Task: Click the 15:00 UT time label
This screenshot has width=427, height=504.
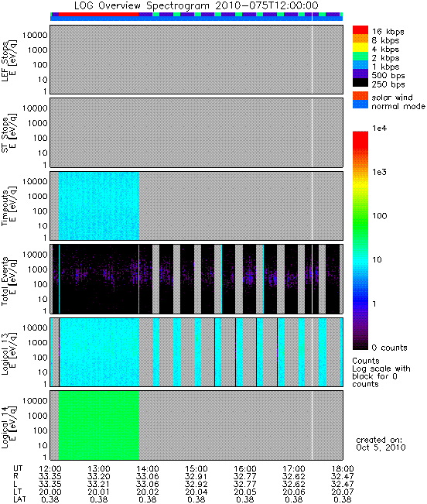Action: click(196, 468)
